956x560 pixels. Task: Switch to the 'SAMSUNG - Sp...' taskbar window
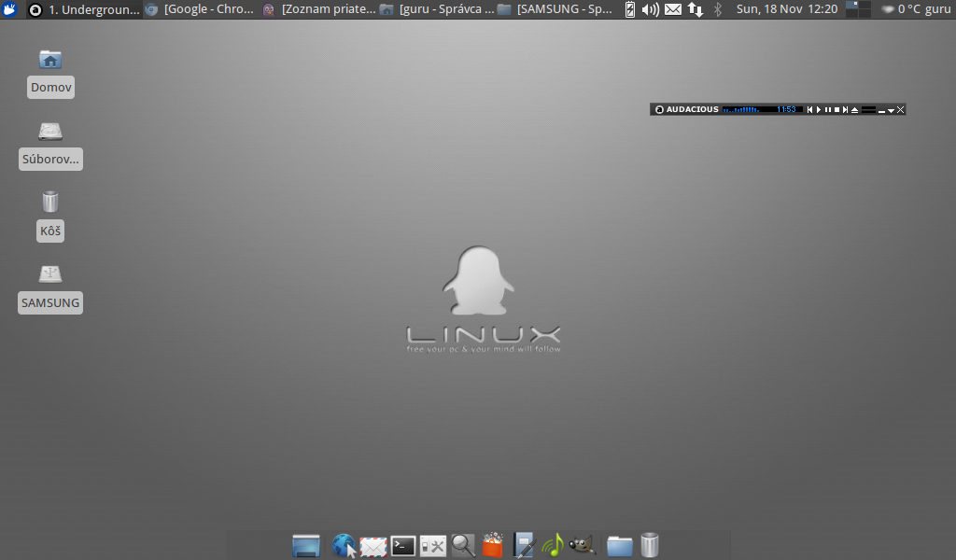[555, 9]
